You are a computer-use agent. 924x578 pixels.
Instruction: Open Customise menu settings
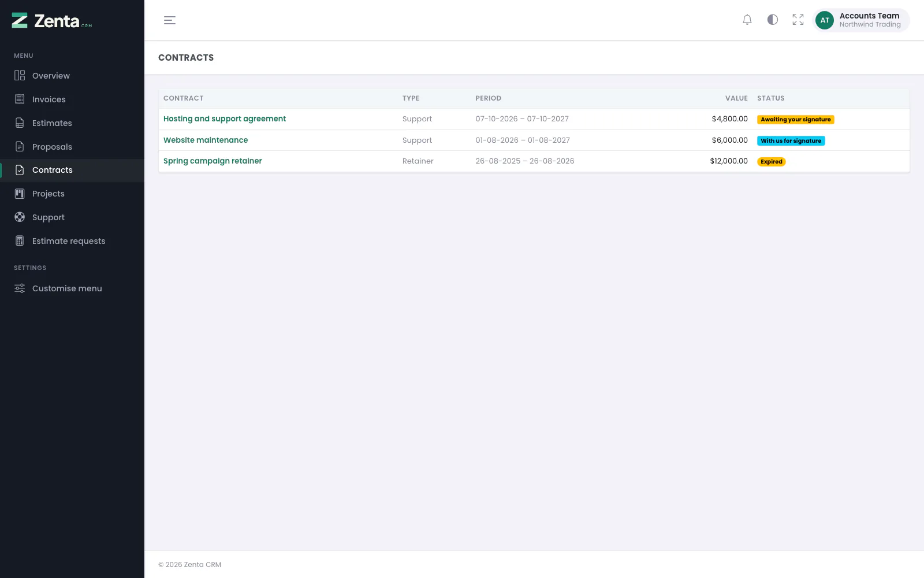(72, 288)
